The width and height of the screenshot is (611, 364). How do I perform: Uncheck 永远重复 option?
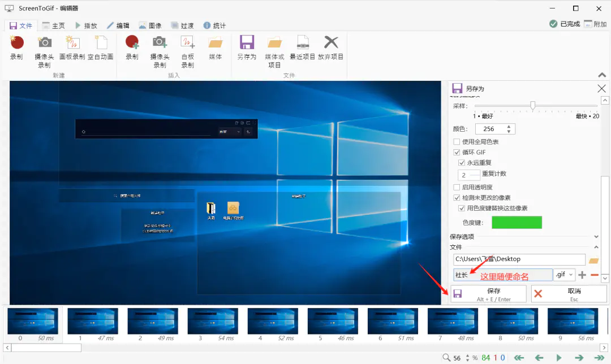coord(462,163)
